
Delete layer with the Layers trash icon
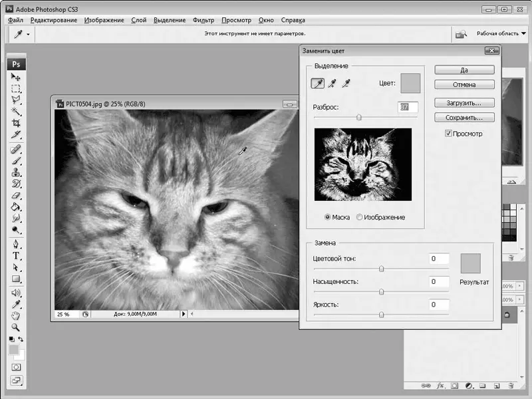[511, 386]
